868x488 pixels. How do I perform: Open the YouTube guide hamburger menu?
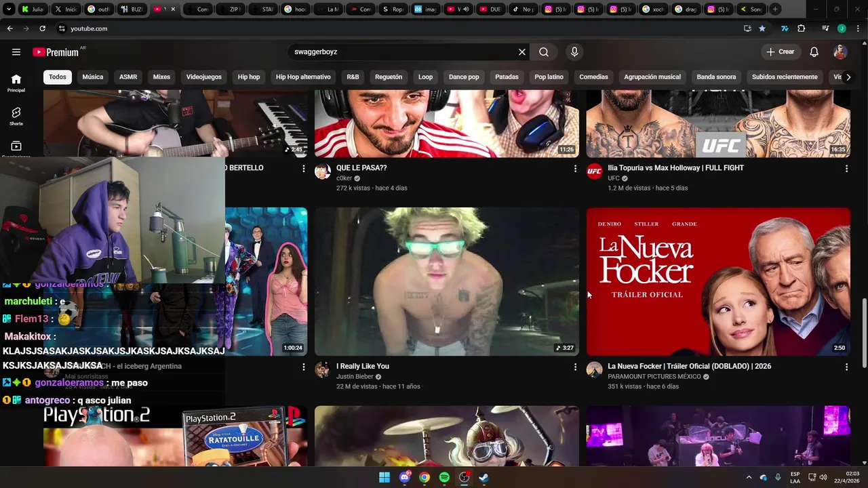16,52
